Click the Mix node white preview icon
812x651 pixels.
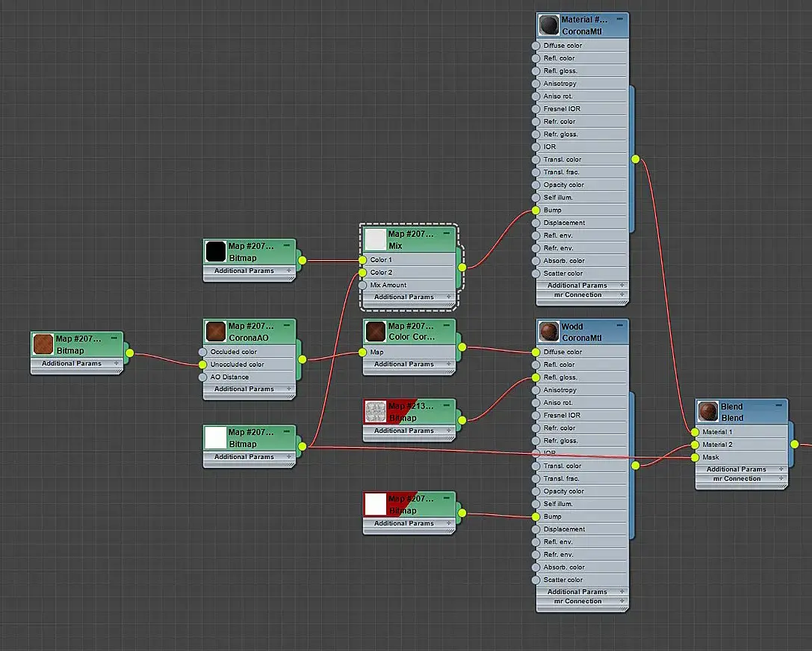[x=375, y=239]
